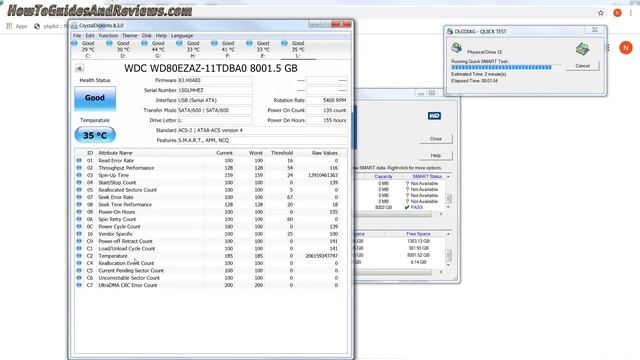Click the SMART Status column header
Screen dimensions: 640x360
[x=427, y=176]
